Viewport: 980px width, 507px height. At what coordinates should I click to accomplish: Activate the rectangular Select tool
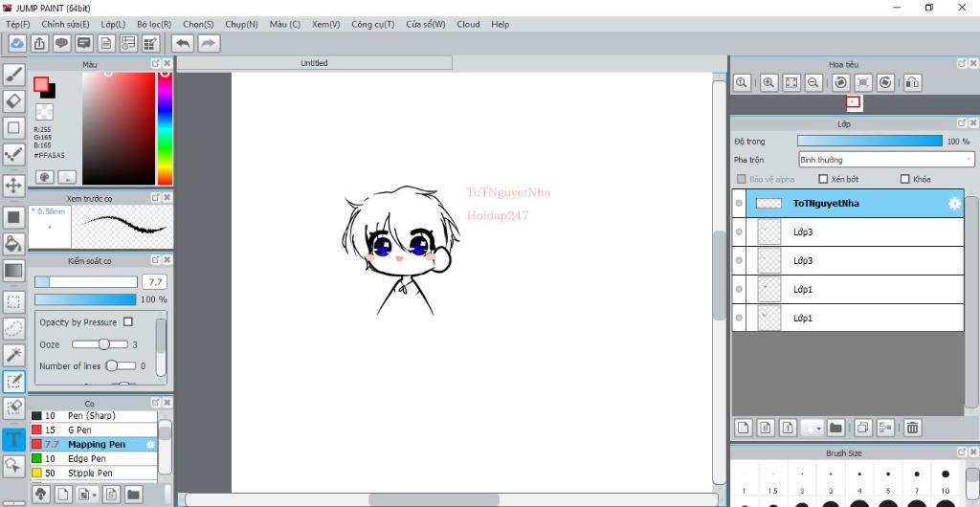pos(13,302)
